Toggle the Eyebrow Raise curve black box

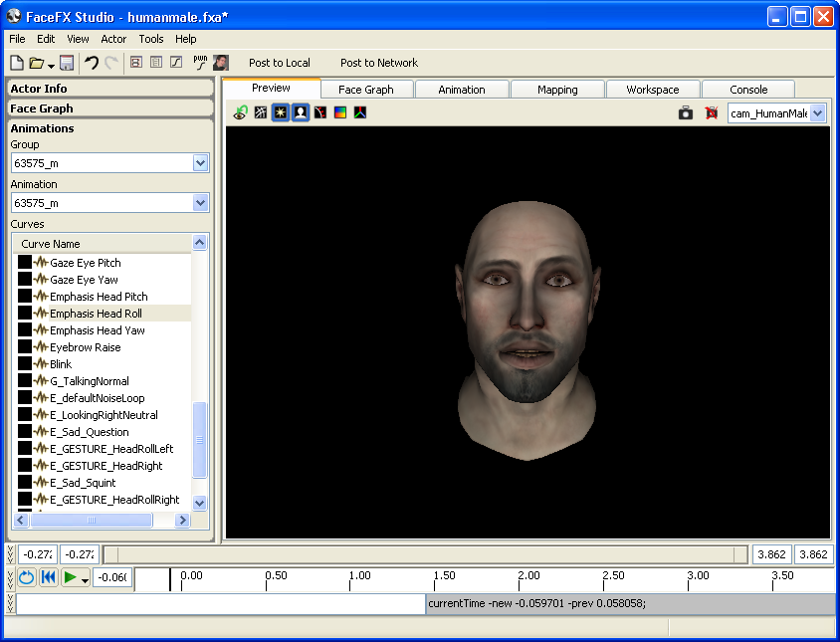click(x=25, y=347)
